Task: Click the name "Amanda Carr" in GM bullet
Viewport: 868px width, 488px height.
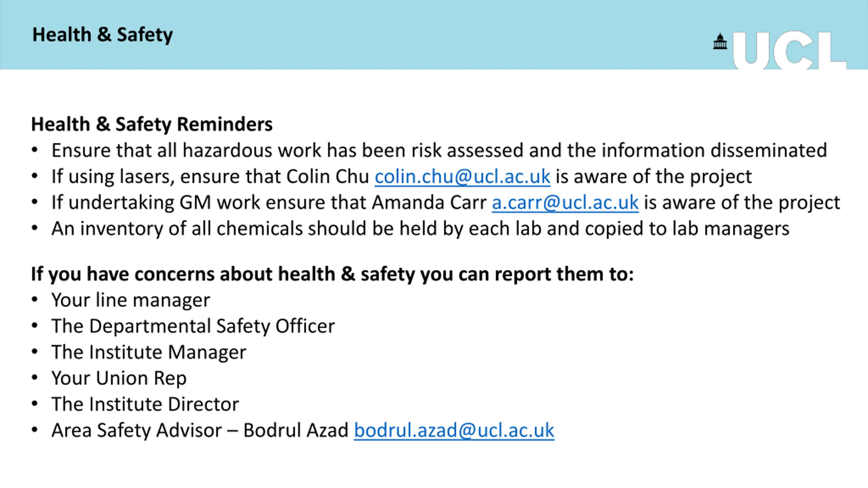Action: tap(429, 203)
